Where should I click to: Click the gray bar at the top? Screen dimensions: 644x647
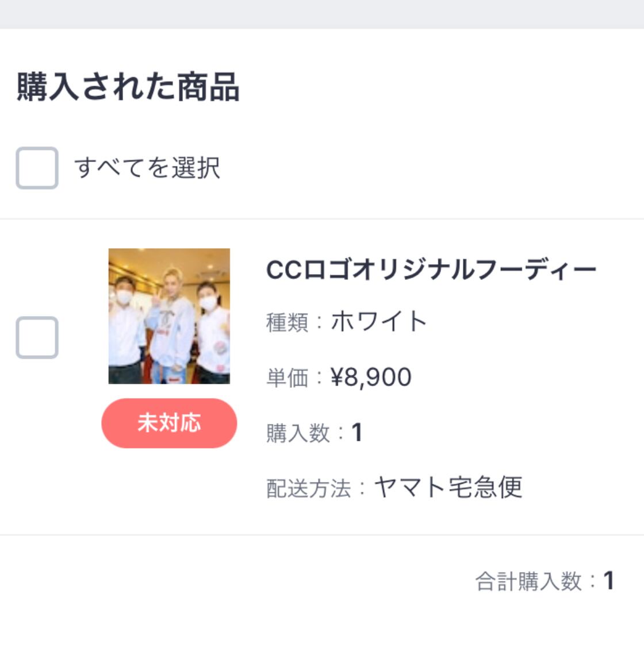click(322, 14)
